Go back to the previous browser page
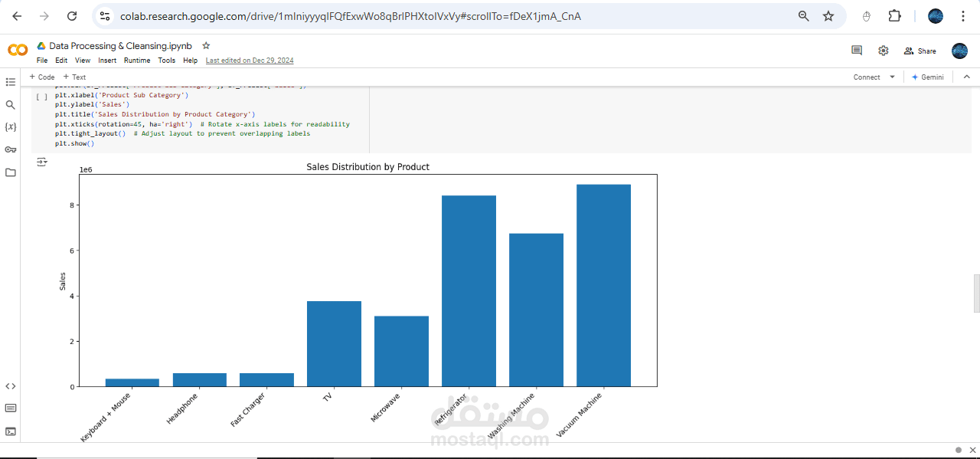The height and width of the screenshot is (459, 980). (x=17, y=16)
